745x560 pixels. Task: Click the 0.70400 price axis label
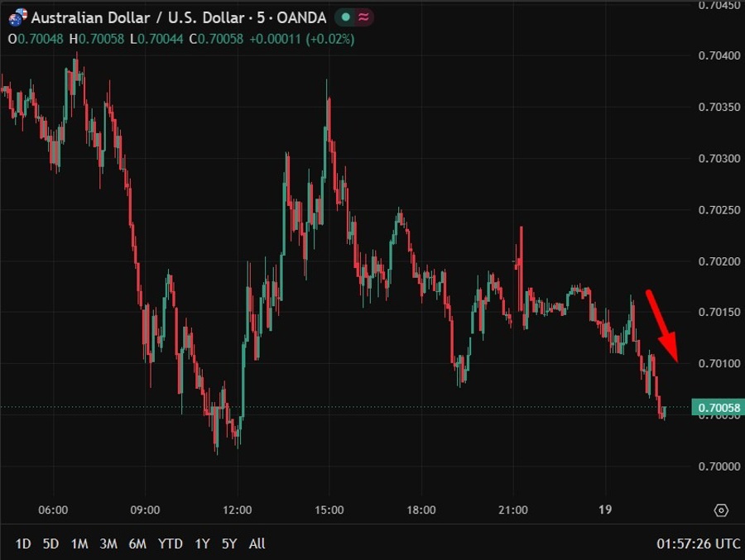coord(719,55)
